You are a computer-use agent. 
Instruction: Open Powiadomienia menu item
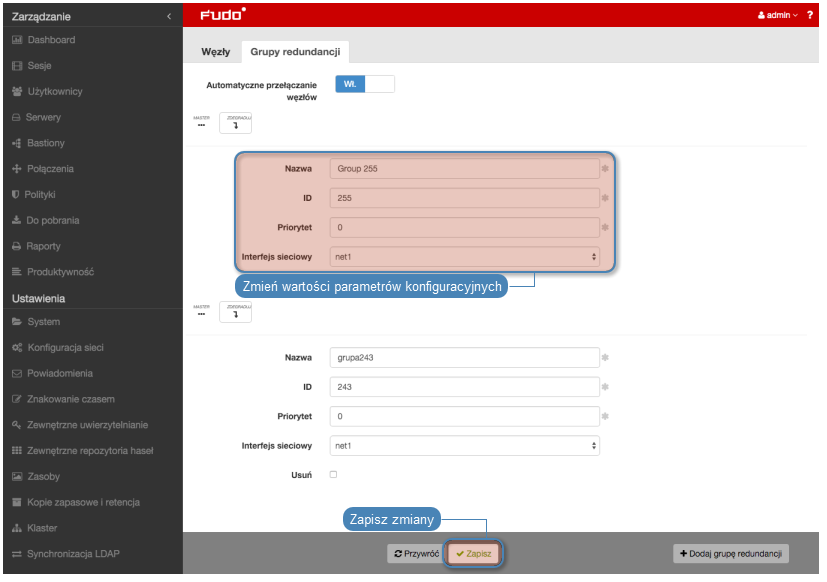(60, 374)
